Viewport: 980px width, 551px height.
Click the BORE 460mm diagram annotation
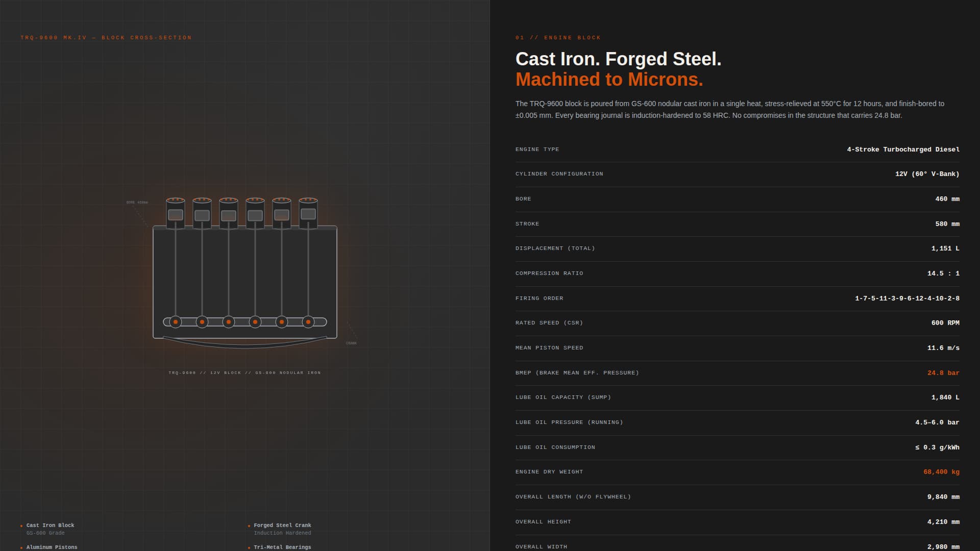[x=137, y=203]
